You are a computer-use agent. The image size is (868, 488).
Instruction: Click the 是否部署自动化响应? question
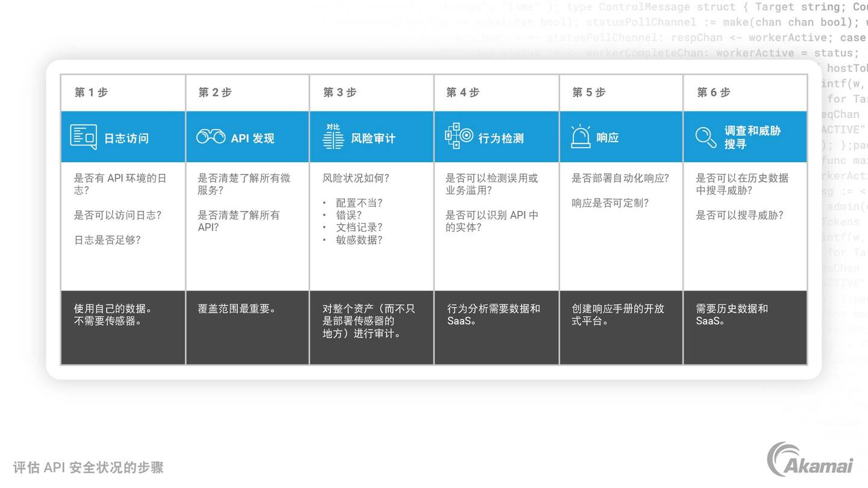(620, 178)
